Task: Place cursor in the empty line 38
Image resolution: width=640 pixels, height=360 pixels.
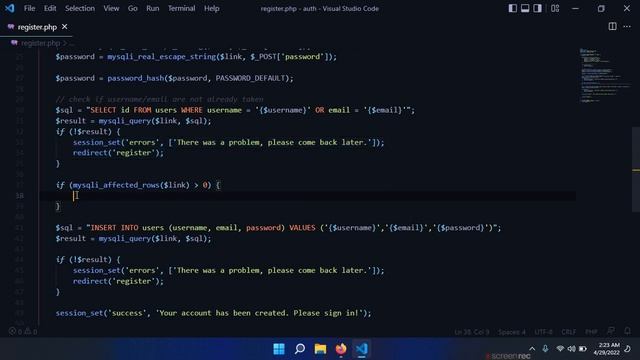Action: [308, 196]
